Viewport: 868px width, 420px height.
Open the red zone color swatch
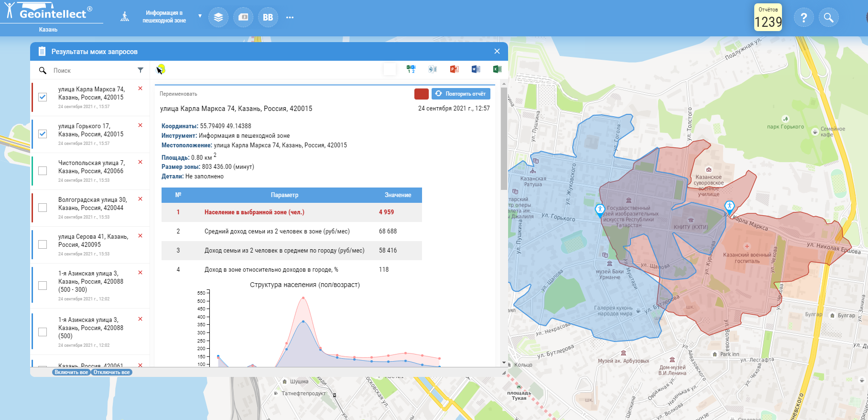(x=422, y=94)
